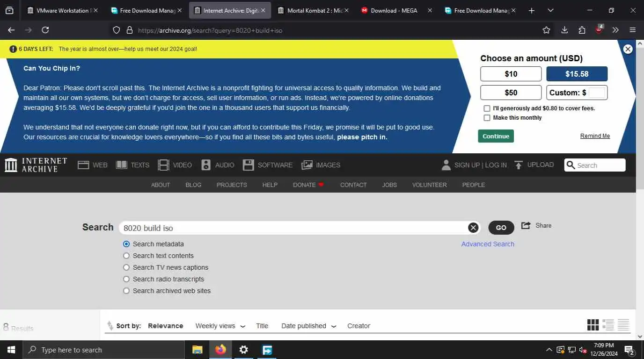Open the Firefox application menu
Image resolution: width=644 pixels, height=359 pixels.
click(x=633, y=30)
